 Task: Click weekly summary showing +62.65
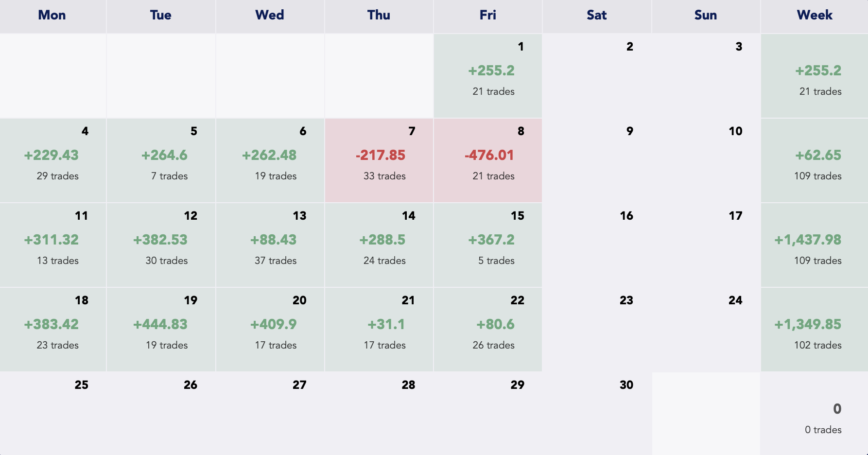(815, 160)
